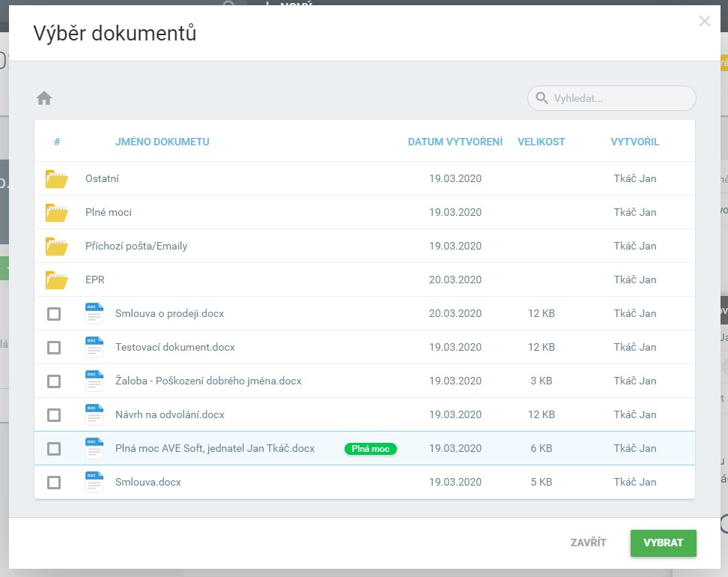Open the EPR folder icon

point(56,280)
